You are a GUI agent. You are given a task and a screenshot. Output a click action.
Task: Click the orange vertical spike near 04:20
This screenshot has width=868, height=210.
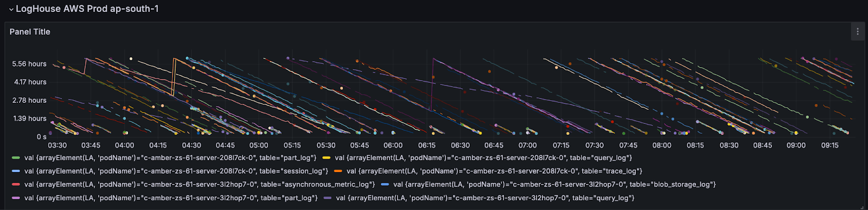click(x=174, y=77)
